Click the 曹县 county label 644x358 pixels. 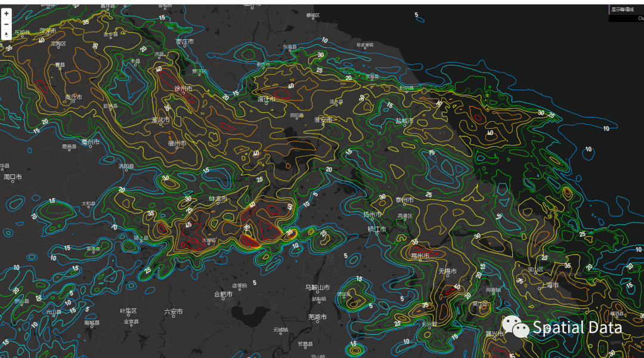point(60,65)
